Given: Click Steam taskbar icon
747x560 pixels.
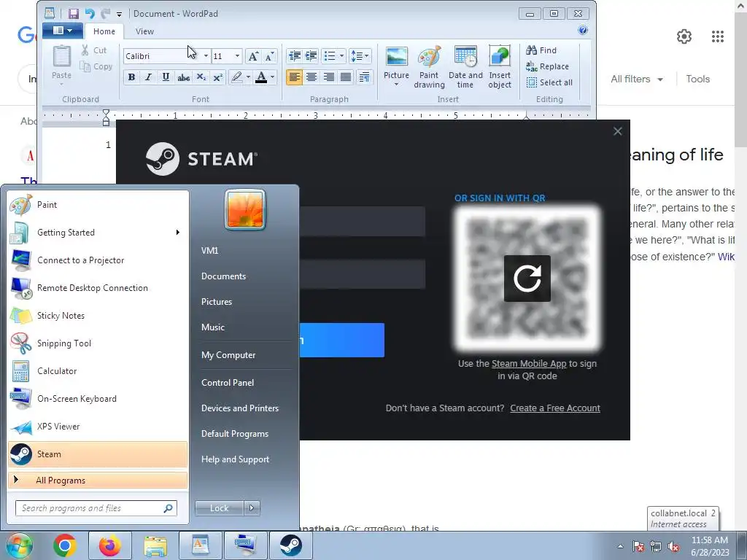Looking at the screenshot, I should click(291, 545).
